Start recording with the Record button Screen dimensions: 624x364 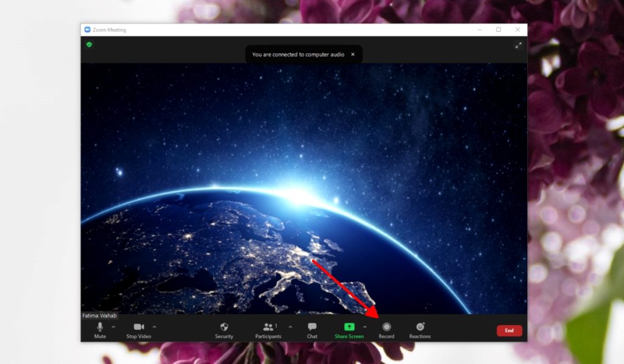click(x=386, y=329)
